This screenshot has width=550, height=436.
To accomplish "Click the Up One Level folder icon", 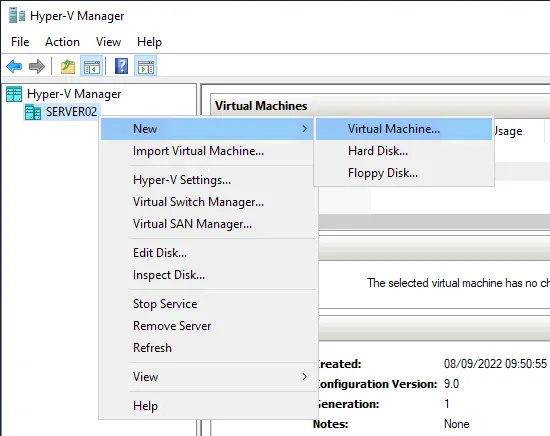I will pyautogui.click(x=68, y=67).
